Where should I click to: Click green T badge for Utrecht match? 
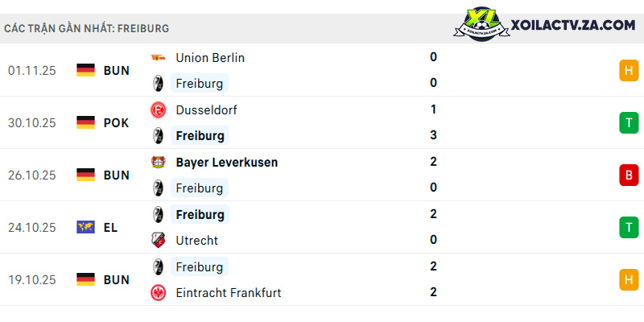click(x=629, y=228)
